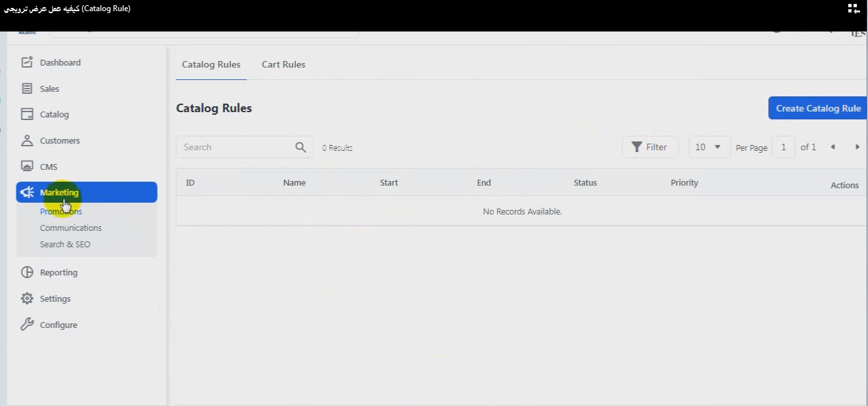
Task: Click the Dashboard chart icon in sidebar
Action: coord(27,62)
